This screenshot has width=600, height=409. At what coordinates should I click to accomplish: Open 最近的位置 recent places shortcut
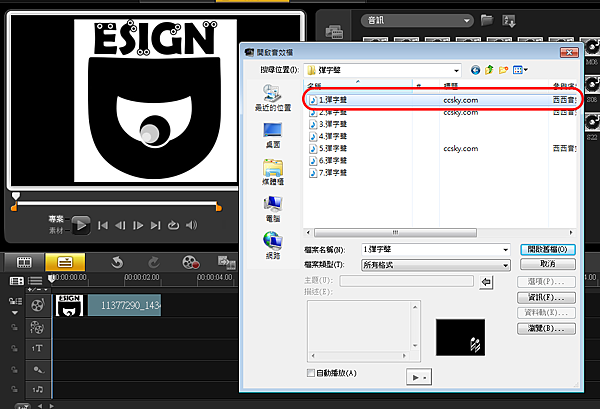[x=273, y=98]
